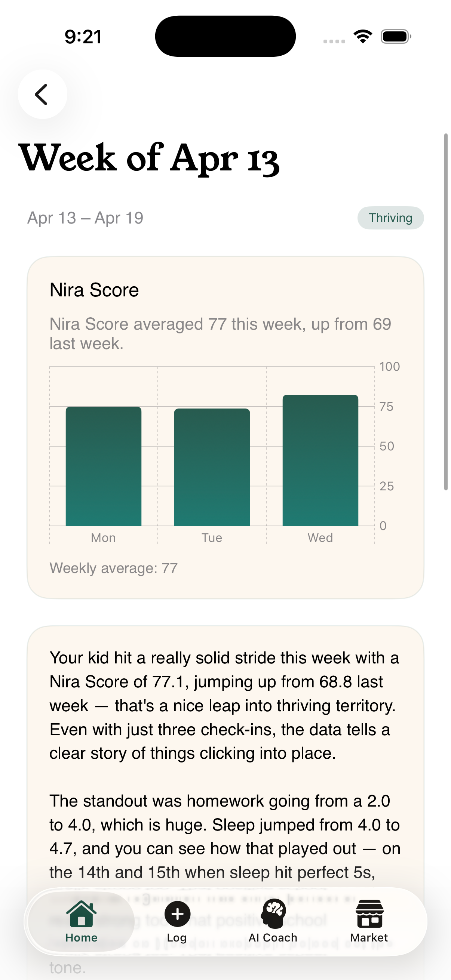Viewport: 451px width, 980px height.
Task: Tap the Monday bar in chart
Action: click(x=104, y=466)
